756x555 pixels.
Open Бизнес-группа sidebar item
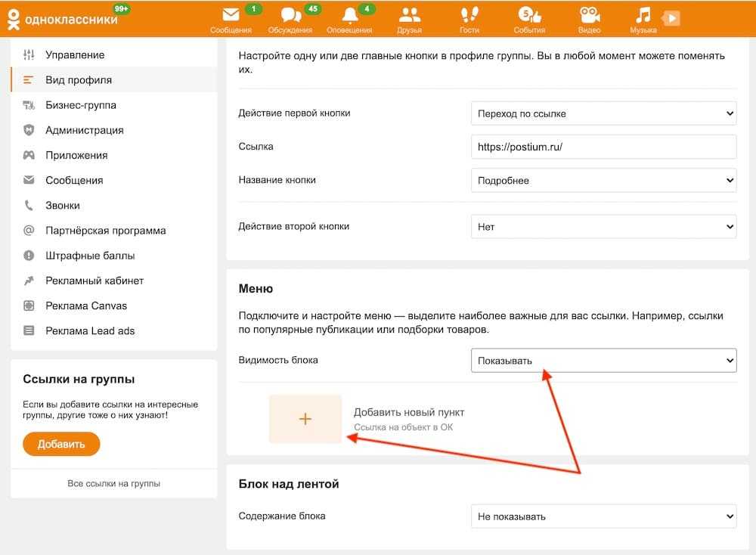point(80,105)
